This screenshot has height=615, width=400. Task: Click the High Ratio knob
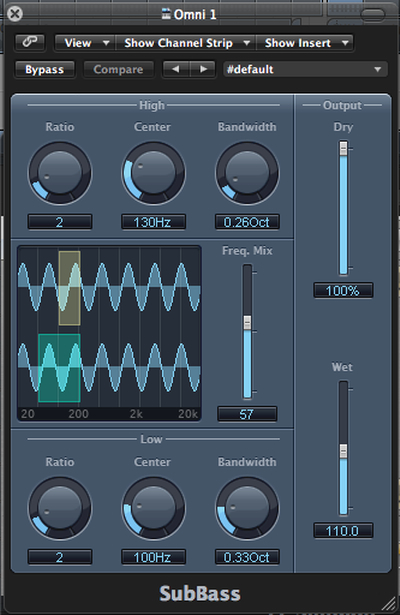pyautogui.click(x=60, y=173)
